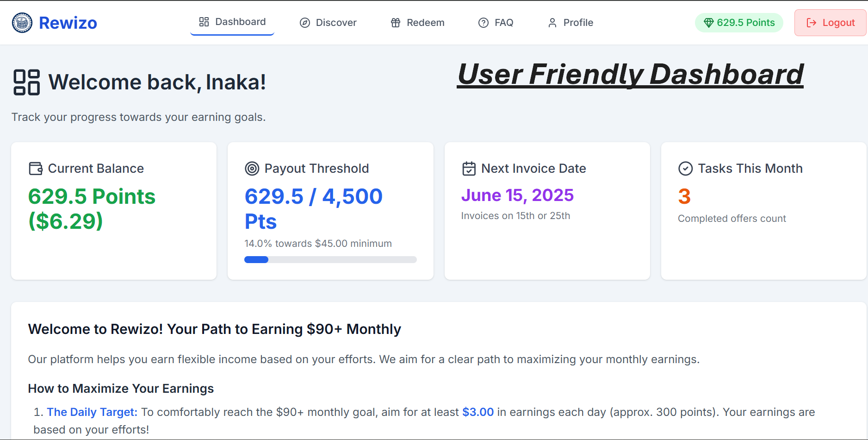Viewport: 868px width, 440px height.
Task: Click the Redeem gift box icon
Action: click(x=396, y=23)
